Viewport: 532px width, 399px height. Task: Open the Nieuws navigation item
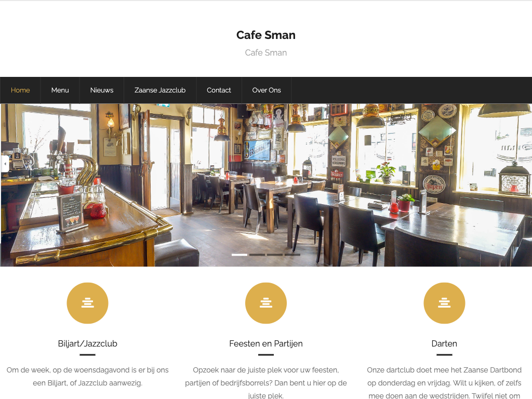click(102, 90)
